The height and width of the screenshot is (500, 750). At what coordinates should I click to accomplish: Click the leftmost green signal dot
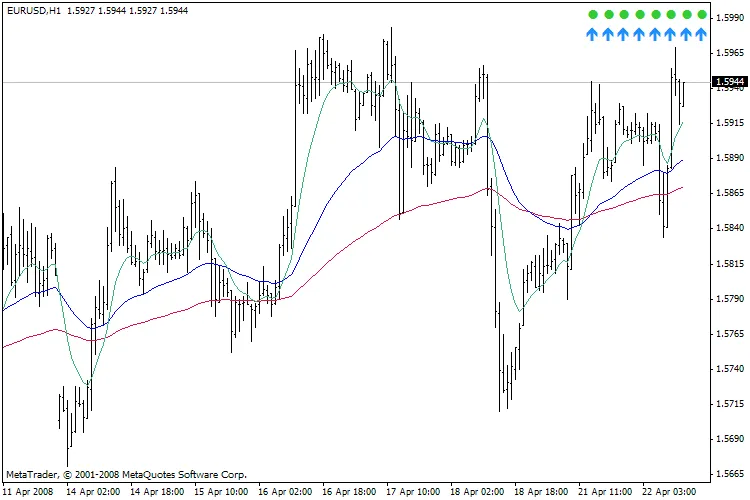click(x=592, y=15)
